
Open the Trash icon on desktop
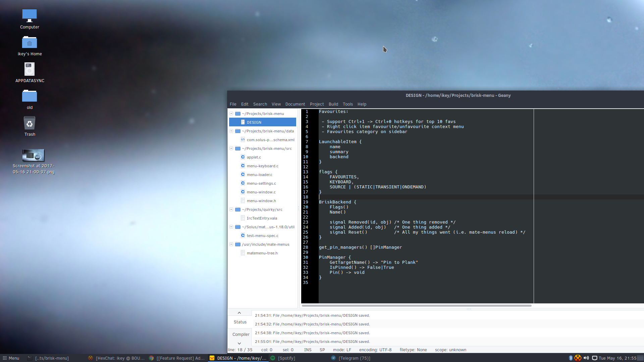[30, 126]
